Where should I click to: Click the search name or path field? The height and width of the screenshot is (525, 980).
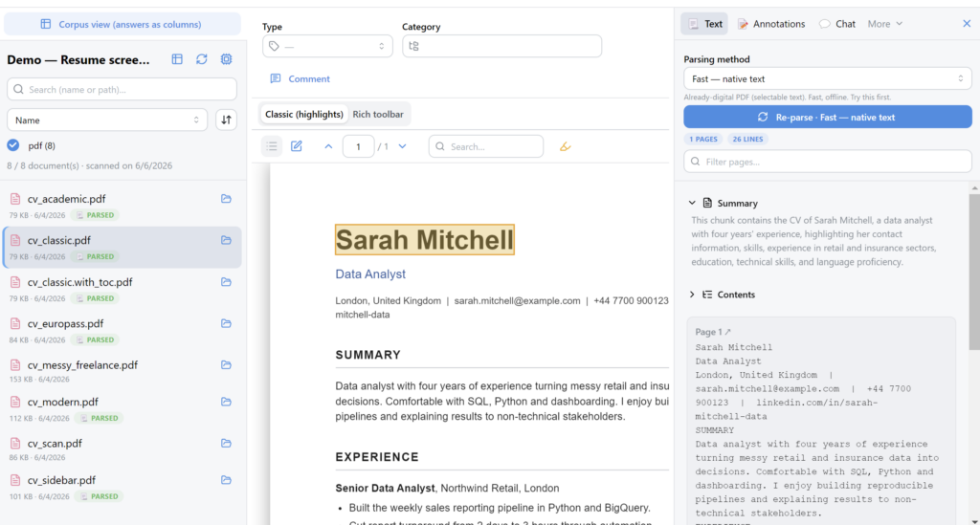click(122, 89)
